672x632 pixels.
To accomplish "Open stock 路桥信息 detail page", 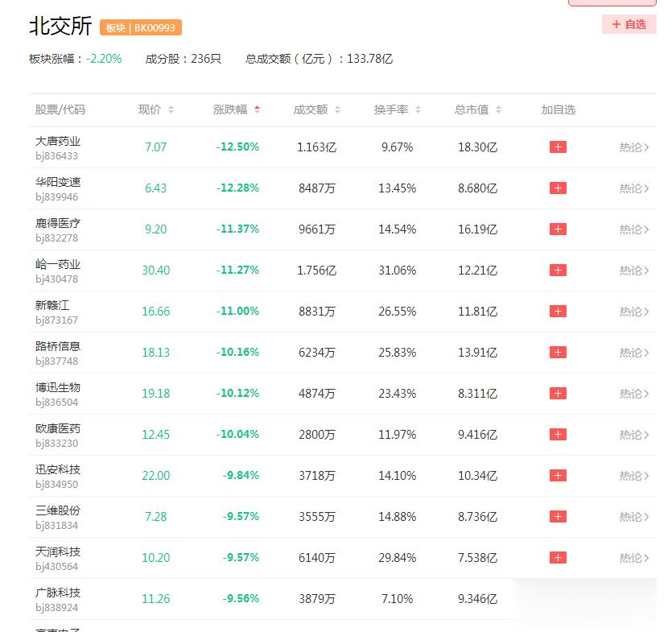I will 58,346.
